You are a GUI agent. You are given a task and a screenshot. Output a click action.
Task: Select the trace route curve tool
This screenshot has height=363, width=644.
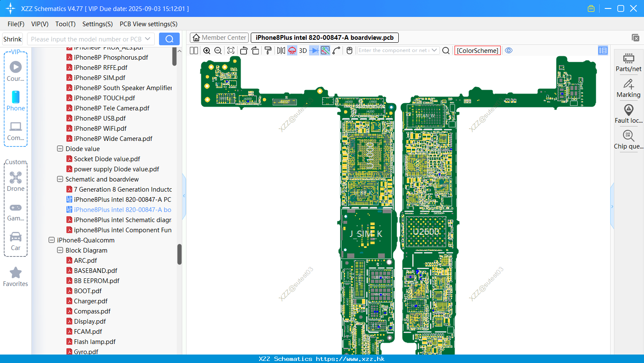tap(337, 51)
